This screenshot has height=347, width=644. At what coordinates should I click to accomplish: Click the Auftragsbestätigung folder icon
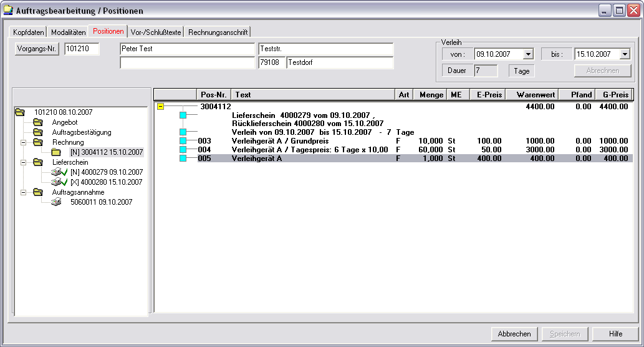point(38,132)
